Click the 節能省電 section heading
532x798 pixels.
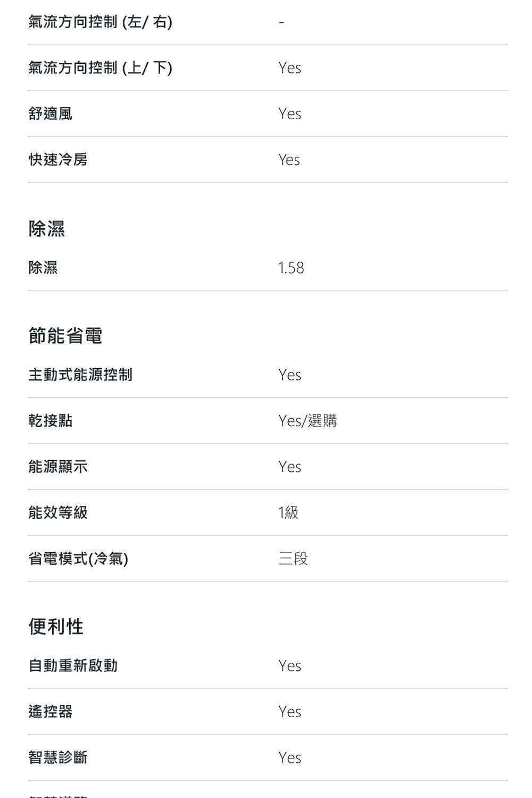coord(65,335)
